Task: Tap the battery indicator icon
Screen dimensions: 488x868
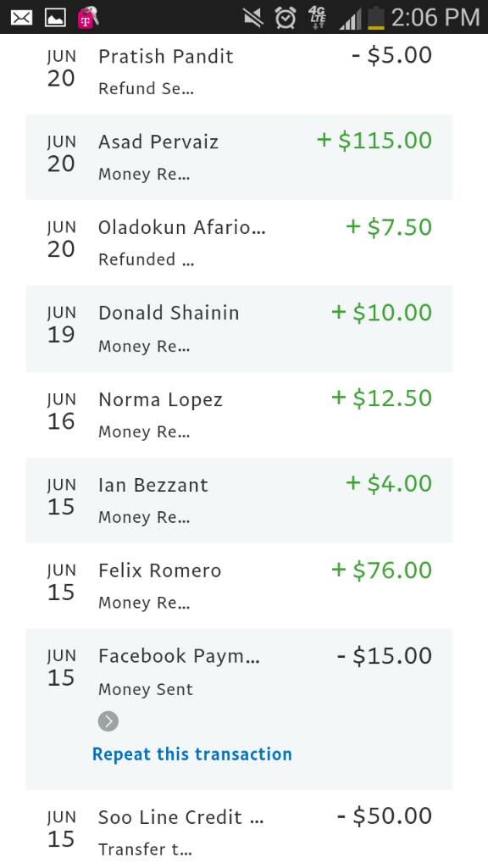Action: [376, 18]
